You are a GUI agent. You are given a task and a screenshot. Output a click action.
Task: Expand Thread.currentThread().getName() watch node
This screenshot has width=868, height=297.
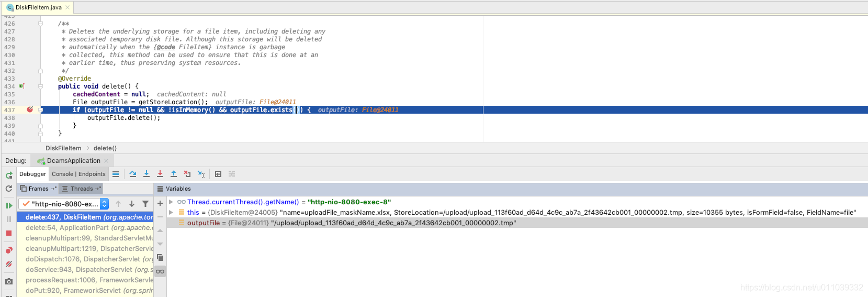pyautogui.click(x=171, y=202)
